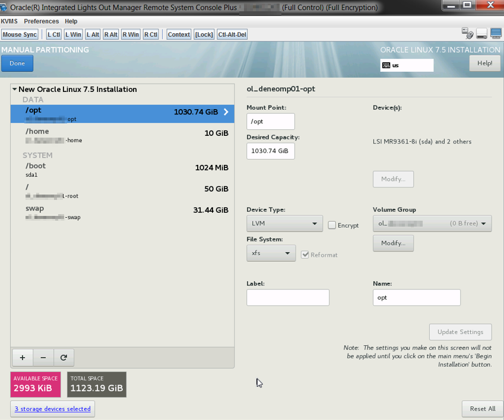The height and width of the screenshot is (420, 504).
Task: Click the AVAILABLE SPACE 2993 KiB box
Action: point(36,384)
